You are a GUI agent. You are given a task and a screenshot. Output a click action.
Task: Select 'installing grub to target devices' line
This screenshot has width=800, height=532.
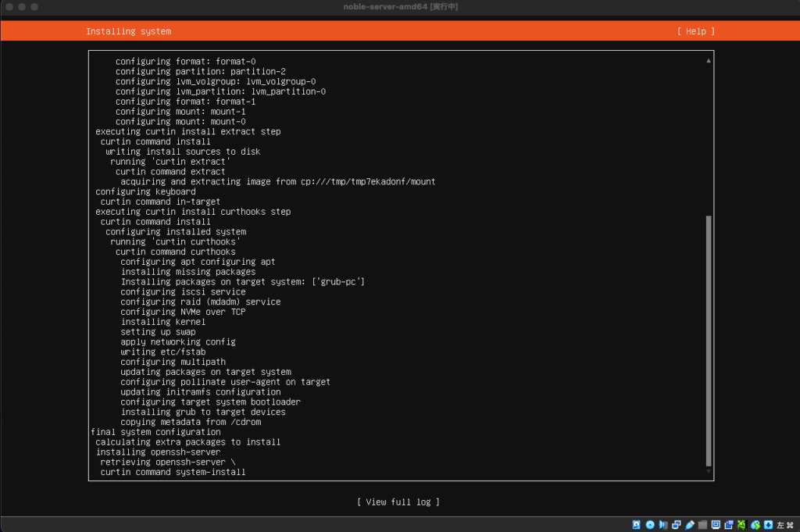(x=203, y=412)
